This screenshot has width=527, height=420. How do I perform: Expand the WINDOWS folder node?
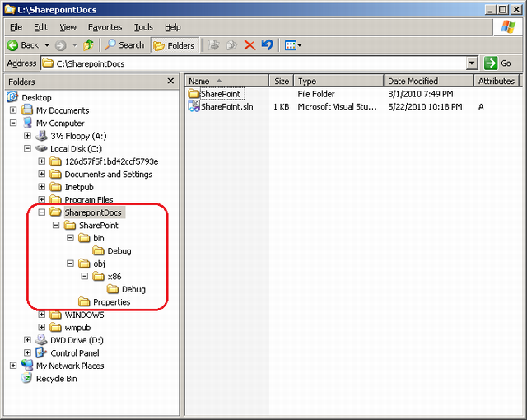42,315
